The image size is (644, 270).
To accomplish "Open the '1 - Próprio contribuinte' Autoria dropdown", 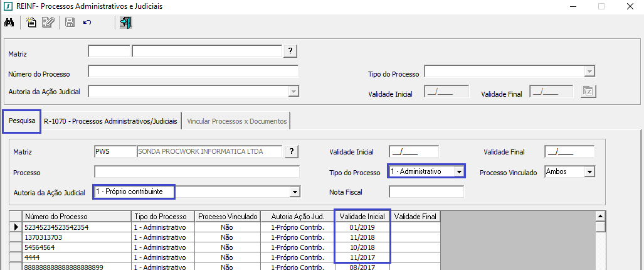I will (292, 192).
